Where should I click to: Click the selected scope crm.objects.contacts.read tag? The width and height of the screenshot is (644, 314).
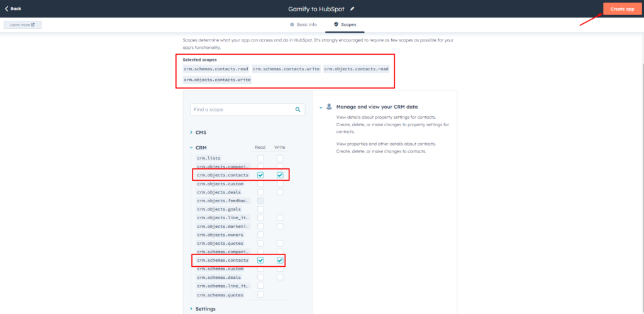(x=357, y=69)
